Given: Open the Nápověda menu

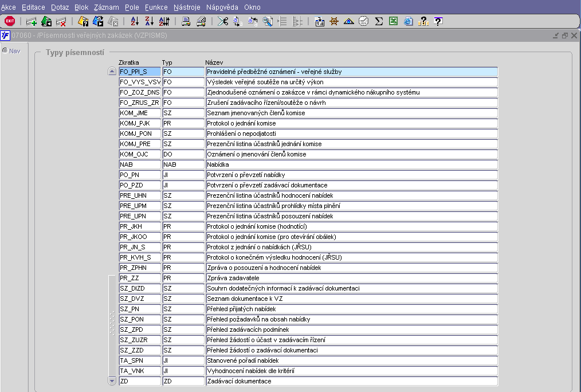Looking at the screenshot, I should point(222,7).
